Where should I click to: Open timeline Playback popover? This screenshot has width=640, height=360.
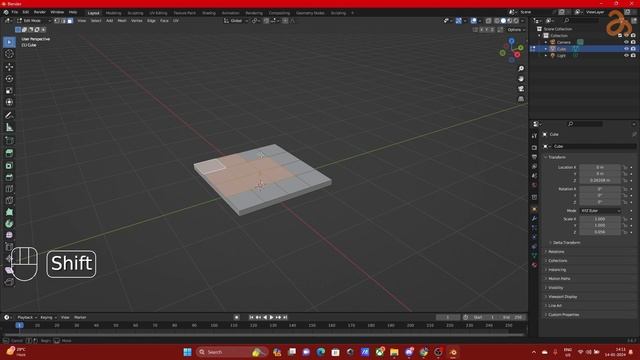(27, 317)
